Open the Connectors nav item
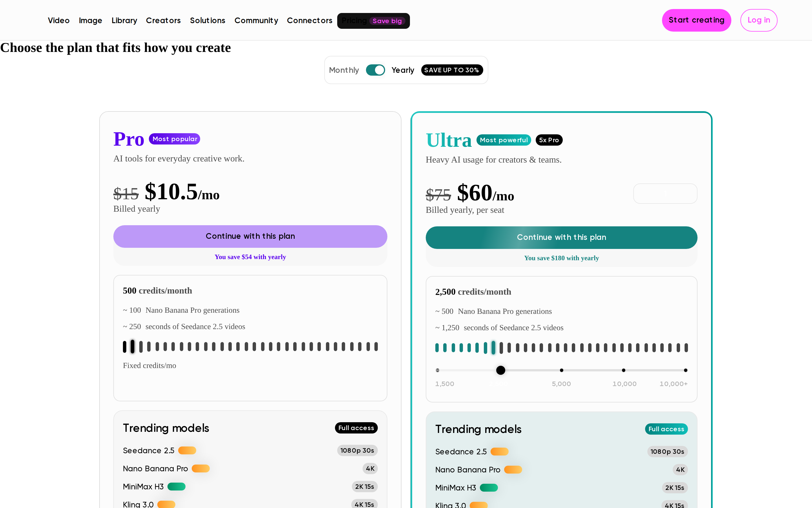Viewport: 812px width, 508px height. (x=309, y=21)
